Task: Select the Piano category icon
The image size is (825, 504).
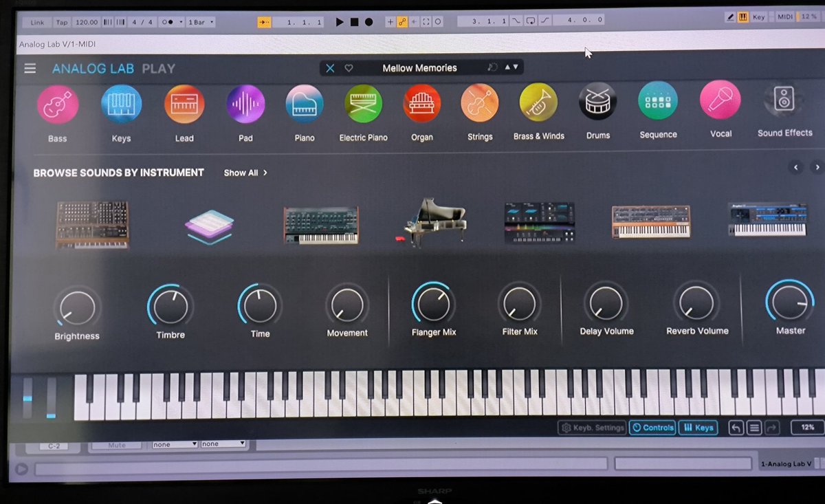Action: tap(305, 104)
